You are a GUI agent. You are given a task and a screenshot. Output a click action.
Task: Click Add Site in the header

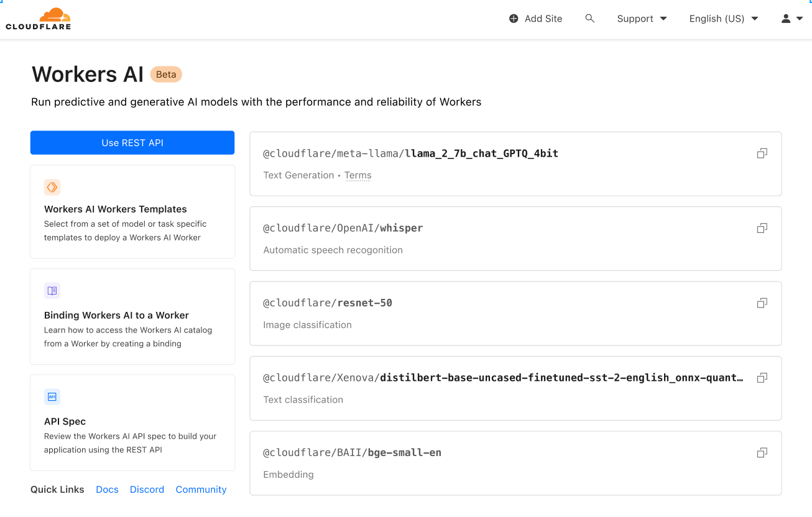(535, 18)
